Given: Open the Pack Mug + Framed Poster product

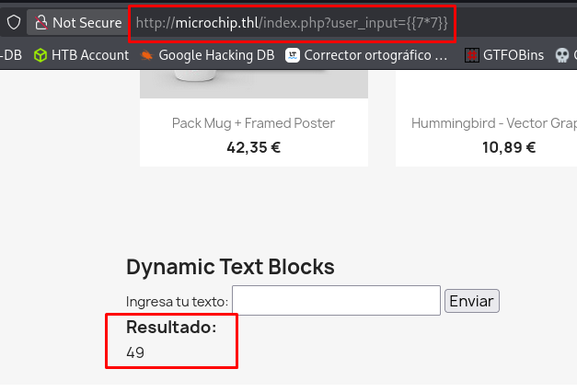Looking at the screenshot, I should click(x=253, y=123).
